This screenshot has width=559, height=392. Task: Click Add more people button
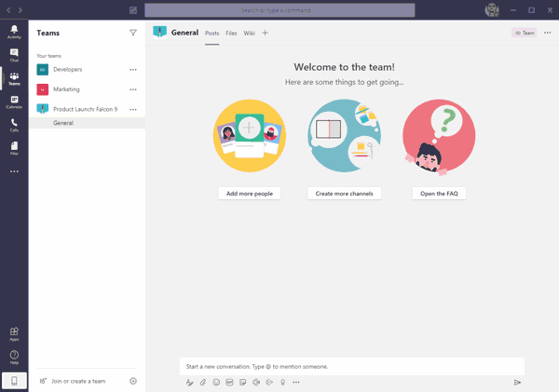point(250,194)
